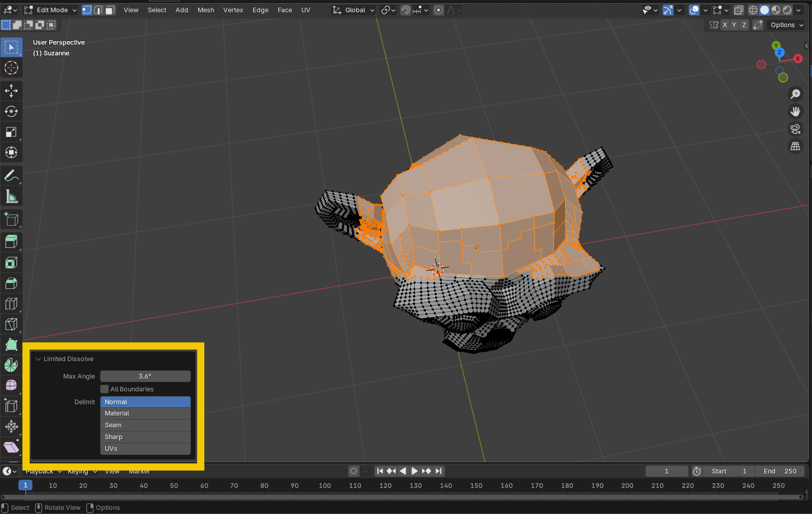Switch perspective/orthographic with grid icon

pos(795,146)
